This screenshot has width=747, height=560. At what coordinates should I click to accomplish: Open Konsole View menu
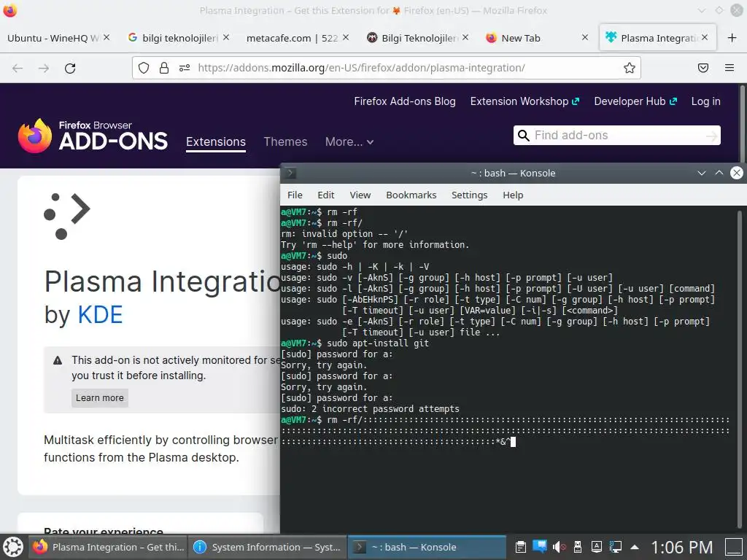click(360, 195)
